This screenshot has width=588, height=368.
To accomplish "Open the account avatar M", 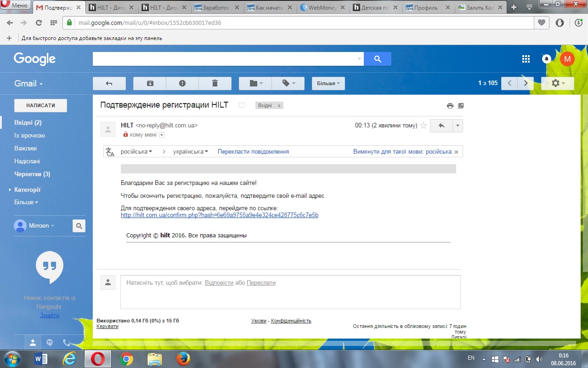I will pos(567,59).
